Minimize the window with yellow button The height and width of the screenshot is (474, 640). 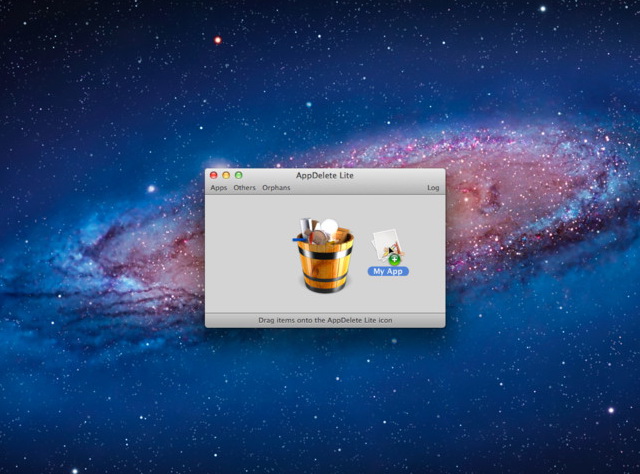[x=226, y=175]
